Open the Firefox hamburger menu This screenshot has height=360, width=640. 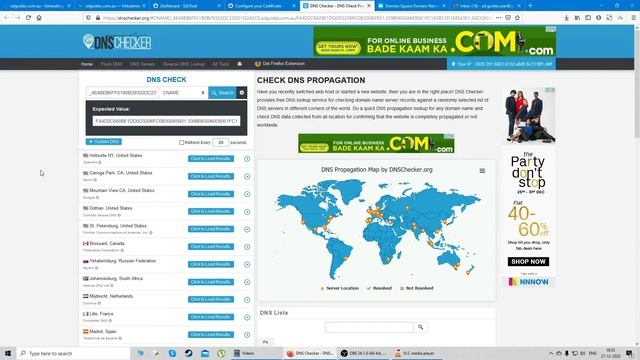pyautogui.click(x=633, y=18)
